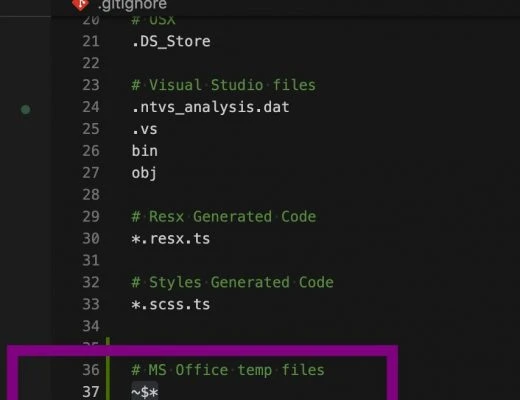The height and width of the screenshot is (400, 520).
Task: Click the Visual Studio files comment
Action: 224,85
